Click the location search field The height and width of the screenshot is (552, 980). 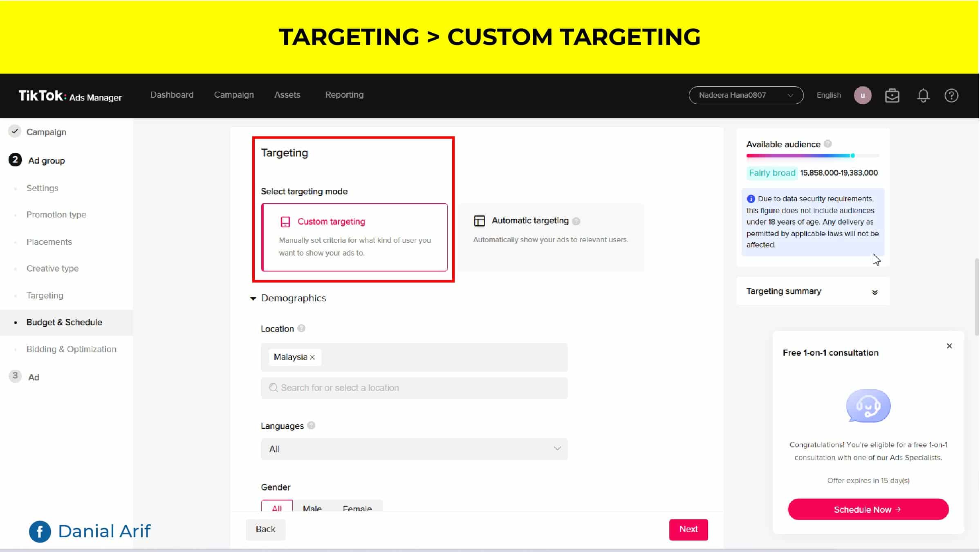[x=414, y=388]
